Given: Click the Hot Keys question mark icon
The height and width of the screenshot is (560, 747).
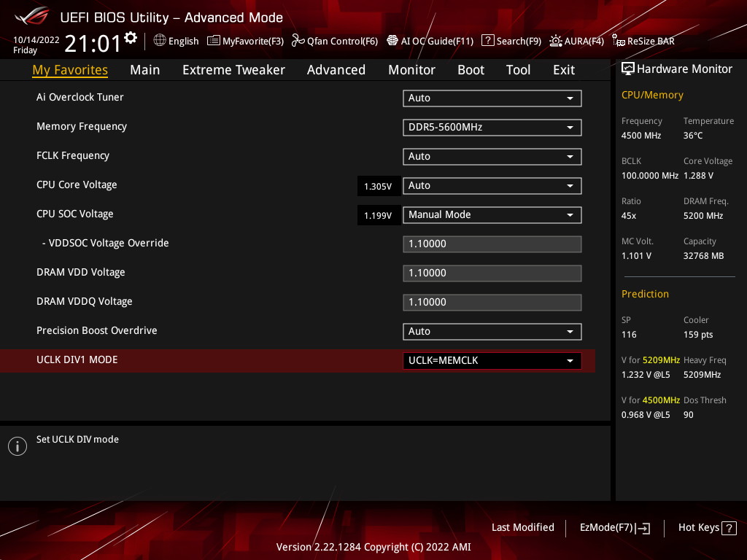Looking at the screenshot, I should pos(729,528).
